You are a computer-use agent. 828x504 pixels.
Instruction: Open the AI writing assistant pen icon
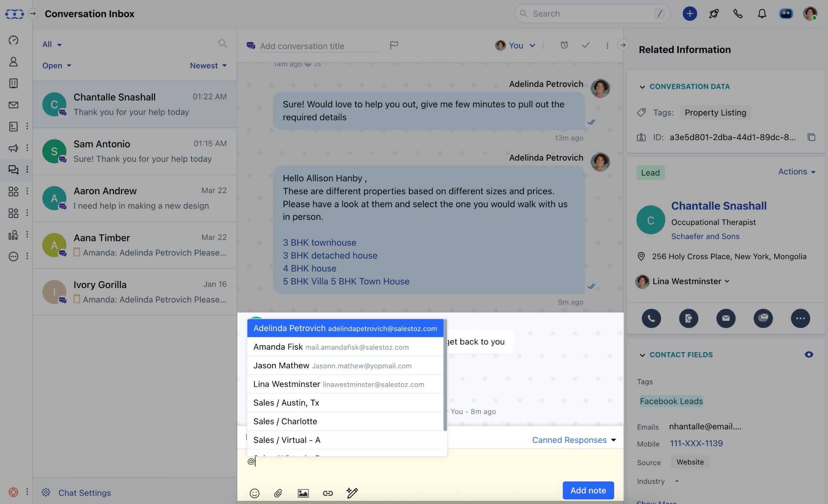(x=352, y=493)
